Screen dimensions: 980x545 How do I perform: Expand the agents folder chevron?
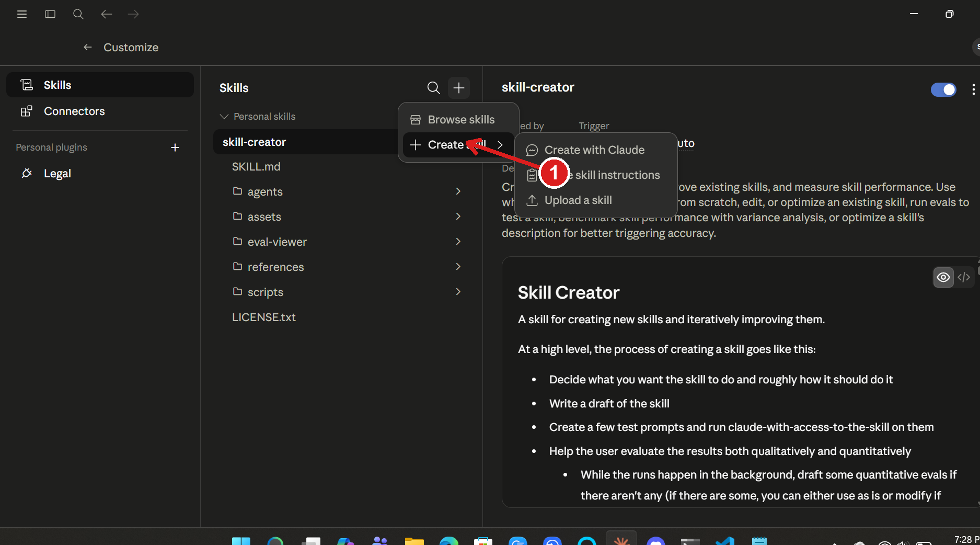(458, 191)
